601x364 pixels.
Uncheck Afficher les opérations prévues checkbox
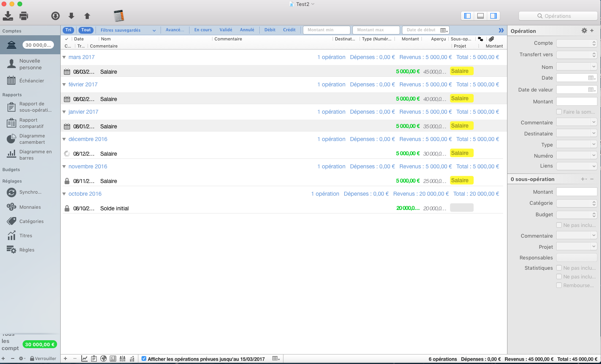(x=144, y=359)
